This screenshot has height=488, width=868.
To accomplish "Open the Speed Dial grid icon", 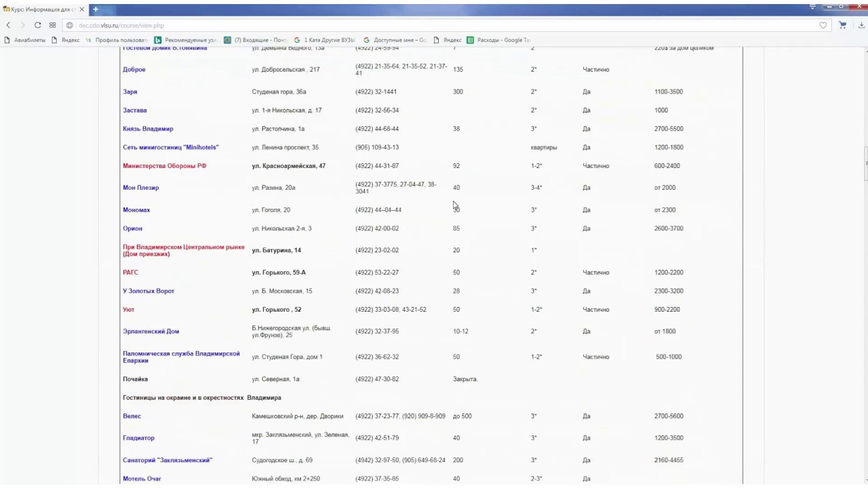I will (52, 25).
